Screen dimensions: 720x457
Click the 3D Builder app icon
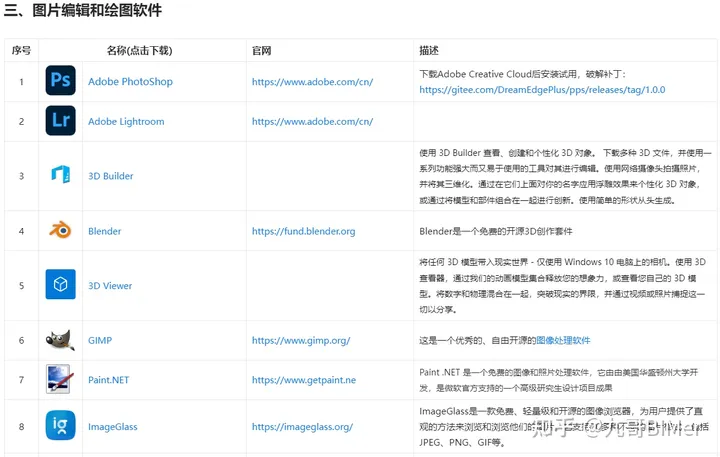click(61, 175)
